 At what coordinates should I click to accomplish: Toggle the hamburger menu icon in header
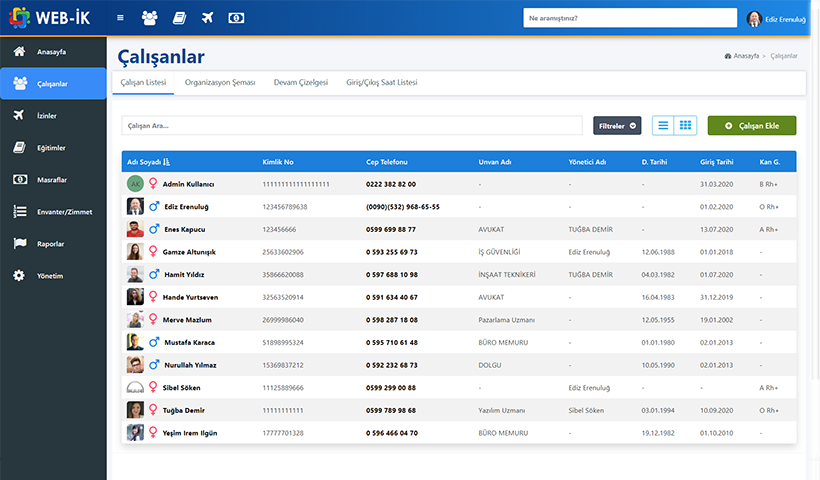(120, 18)
